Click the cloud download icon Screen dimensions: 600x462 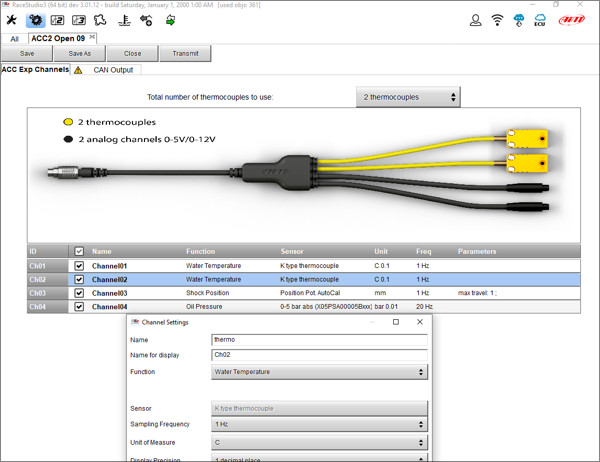pyautogui.click(x=520, y=20)
